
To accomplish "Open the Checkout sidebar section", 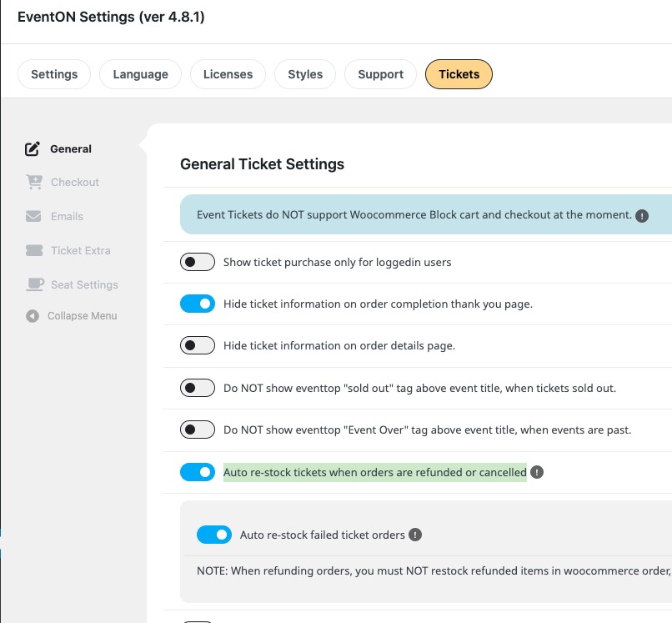I will [74, 182].
